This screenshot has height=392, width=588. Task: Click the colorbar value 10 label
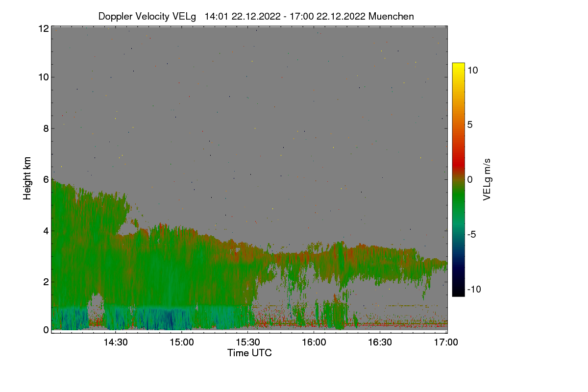coord(472,70)
